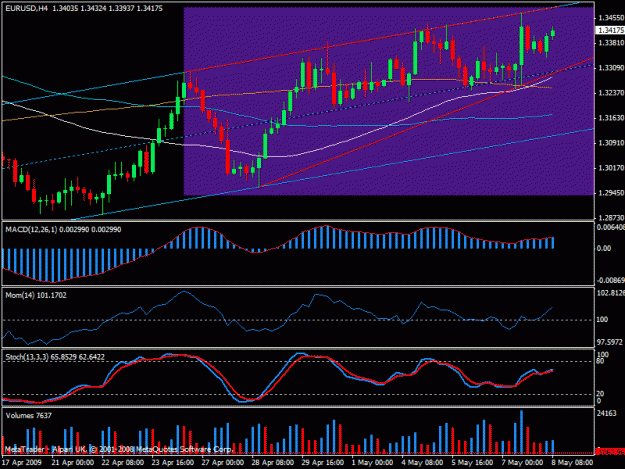
Task: Click the 17 Apr 2009 date label
Action: (22, 463)
